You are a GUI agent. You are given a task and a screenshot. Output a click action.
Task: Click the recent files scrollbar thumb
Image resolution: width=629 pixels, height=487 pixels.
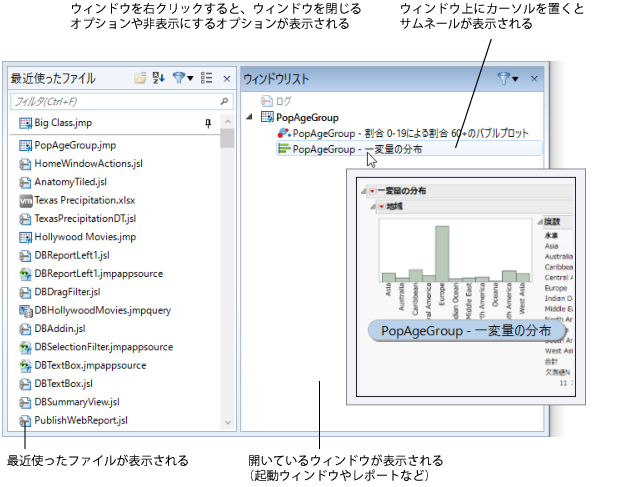227,138
